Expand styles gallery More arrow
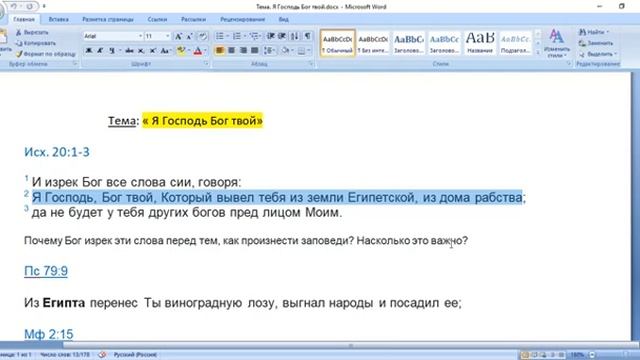640x360 pixels. click(x=538, y=53)
